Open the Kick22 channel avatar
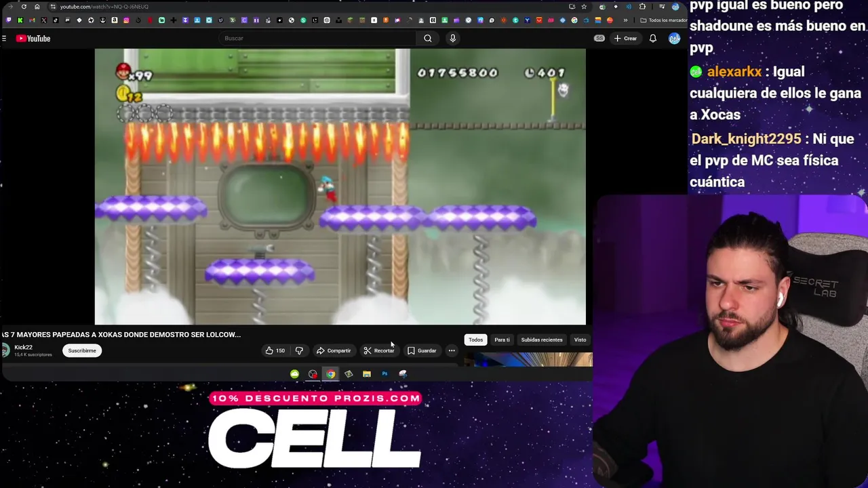This screenshot has width=868, height=488. [5, 350]
